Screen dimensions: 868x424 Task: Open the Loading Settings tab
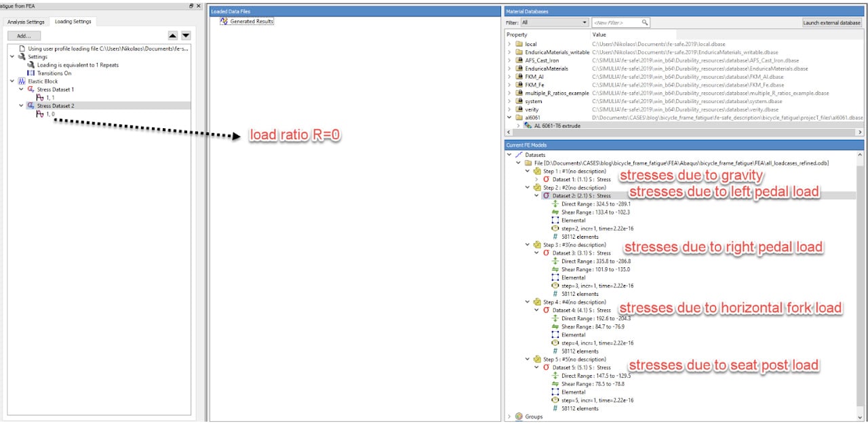pos(73,21)
